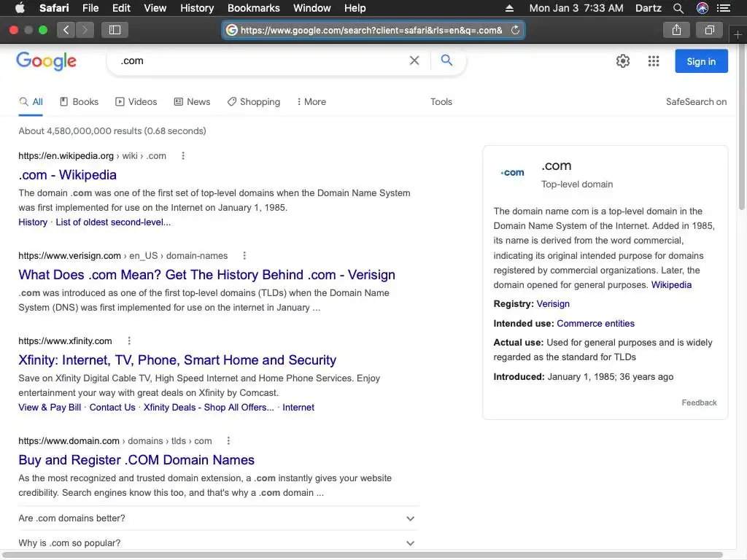Switch to the Books tab
Image resolution: width=747 pixels, height=560 pixels.
[x=79, y=102]
